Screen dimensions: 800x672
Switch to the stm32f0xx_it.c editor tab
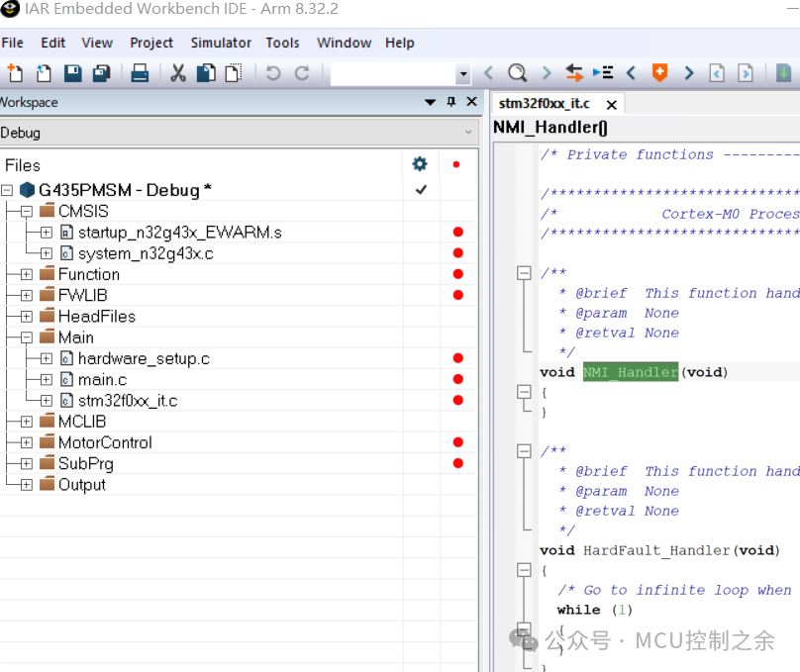pos(544,104)
